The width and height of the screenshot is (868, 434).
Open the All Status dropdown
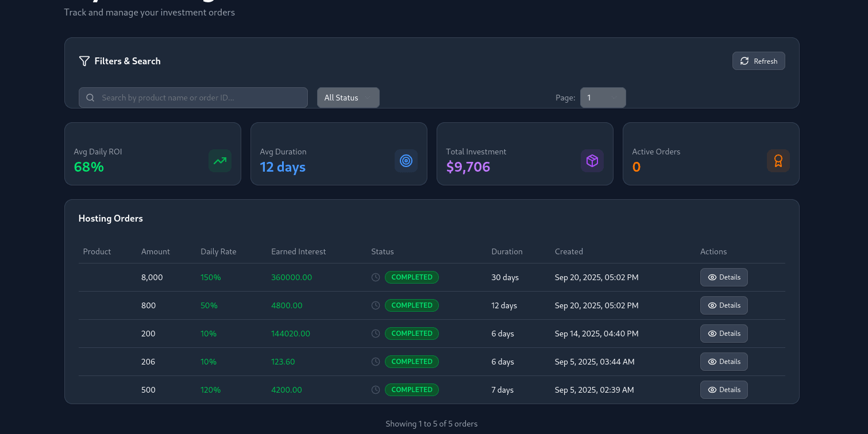(x=348, y=98)
